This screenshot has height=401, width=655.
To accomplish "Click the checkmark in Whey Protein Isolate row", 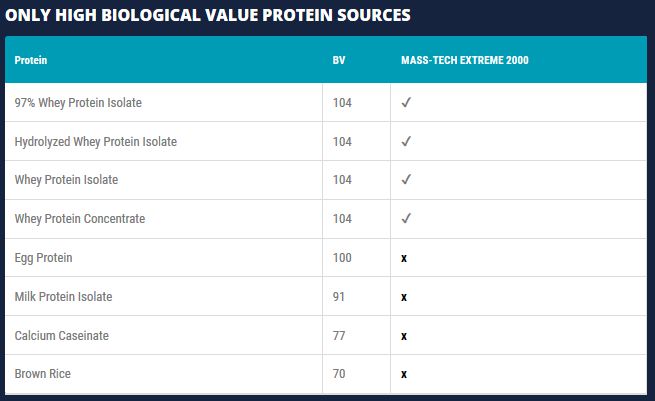I will click(406, 179).
